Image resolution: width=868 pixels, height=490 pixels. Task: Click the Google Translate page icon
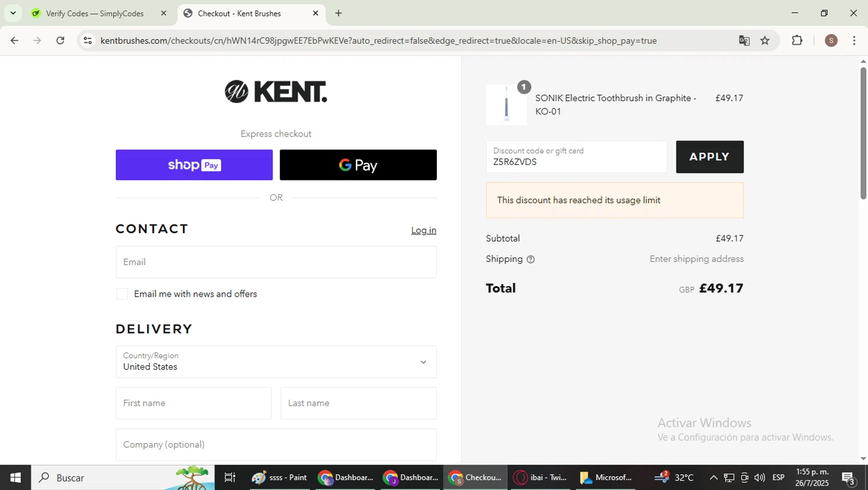pyautogui.click(x=744, y=40)
